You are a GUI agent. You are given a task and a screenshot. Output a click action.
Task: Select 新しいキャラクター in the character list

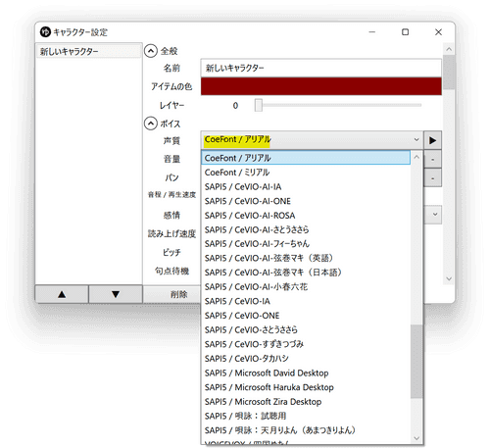[88, 51]
